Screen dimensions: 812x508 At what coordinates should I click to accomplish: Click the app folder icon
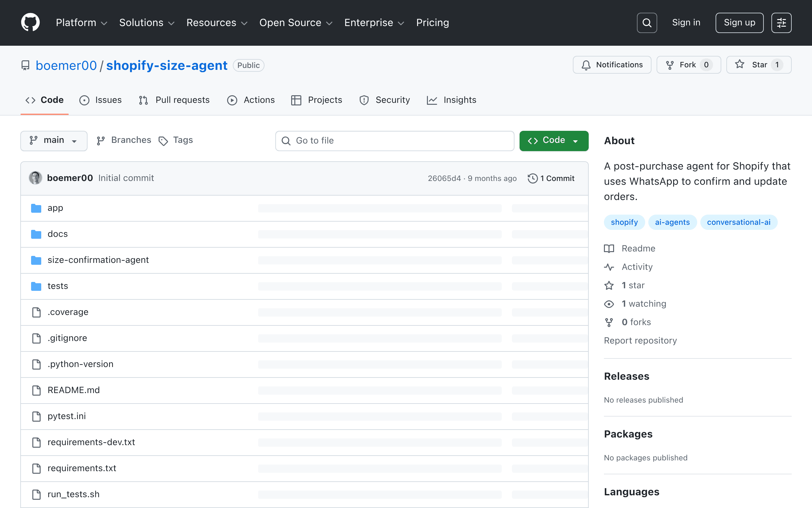pos(36,208)
